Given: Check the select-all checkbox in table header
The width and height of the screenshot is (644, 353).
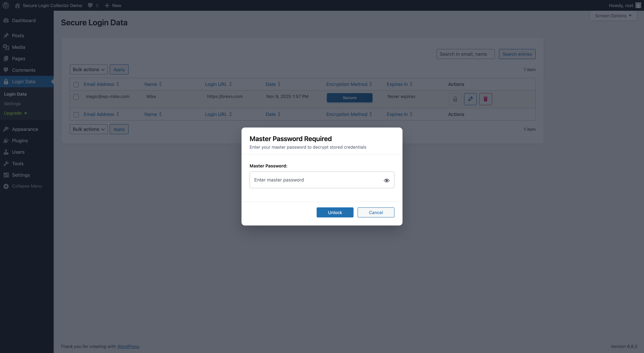Looking at the screenshot, I should 76,85.
